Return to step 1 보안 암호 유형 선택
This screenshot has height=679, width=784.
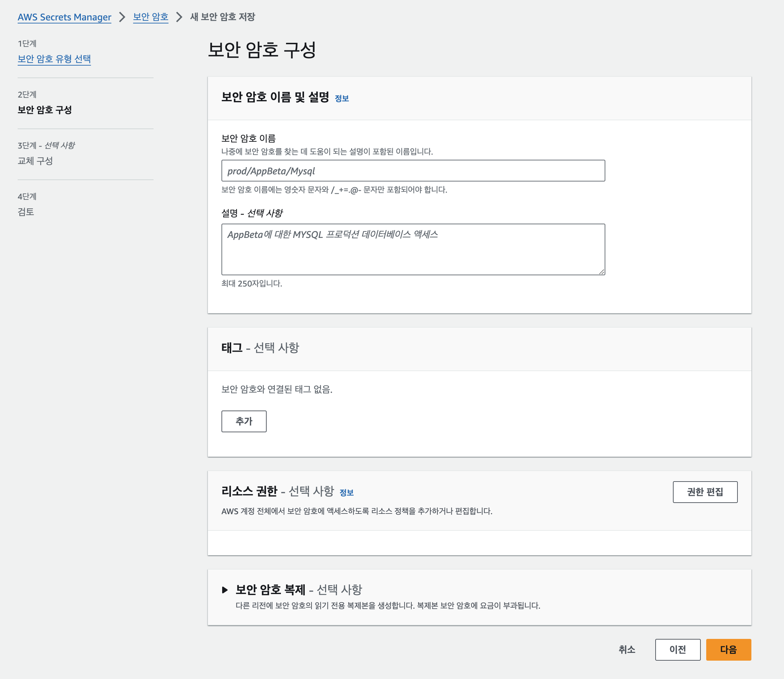(x=54, y=59)
